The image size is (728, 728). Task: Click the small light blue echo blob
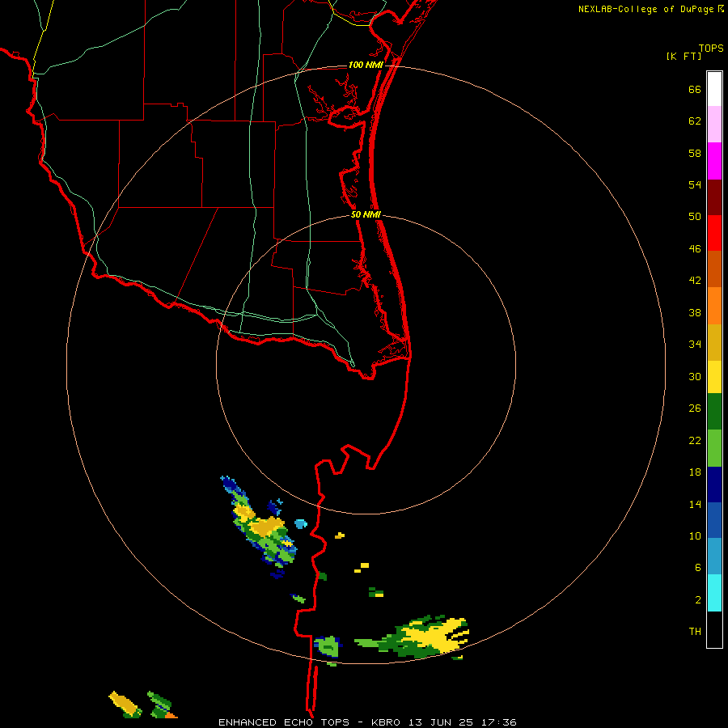(x=301, y=524)
